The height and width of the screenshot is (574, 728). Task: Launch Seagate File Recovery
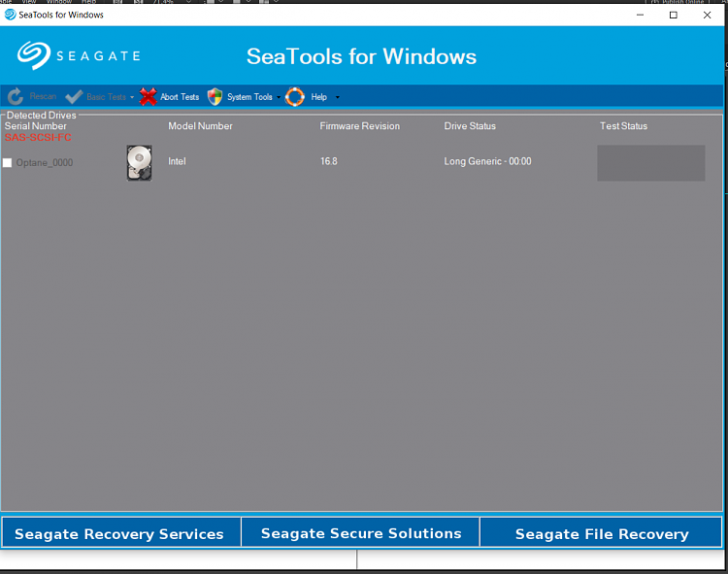click(601, 533)
